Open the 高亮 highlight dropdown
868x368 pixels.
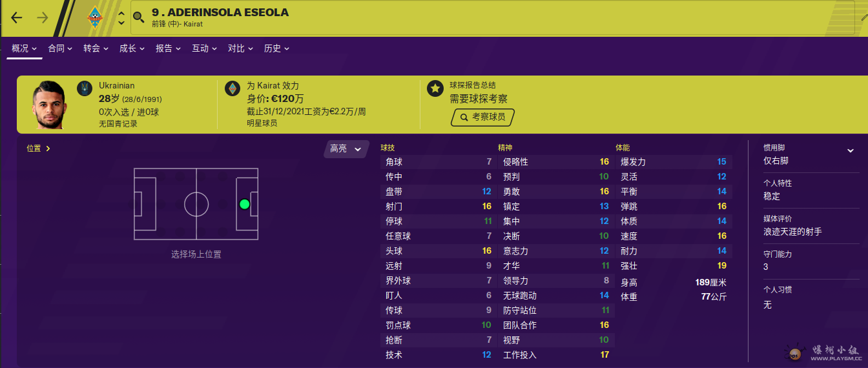point(346,148)
